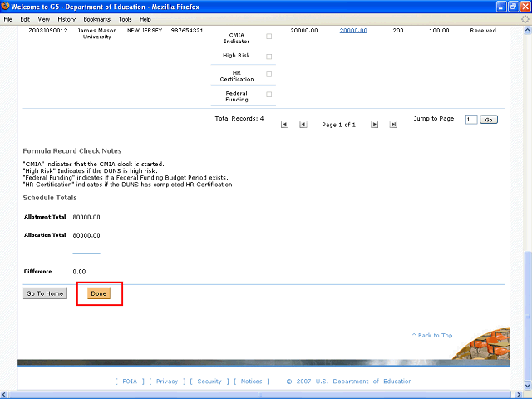This screenshot has height=399, width=532.
Task: Click the Firefox loading throbber icon
Action: (x=525, y=19)
